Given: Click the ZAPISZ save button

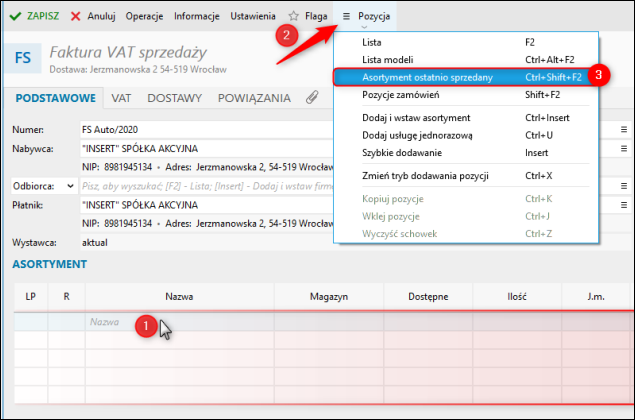Looking at the screenshot, I should tap(34, 17).
